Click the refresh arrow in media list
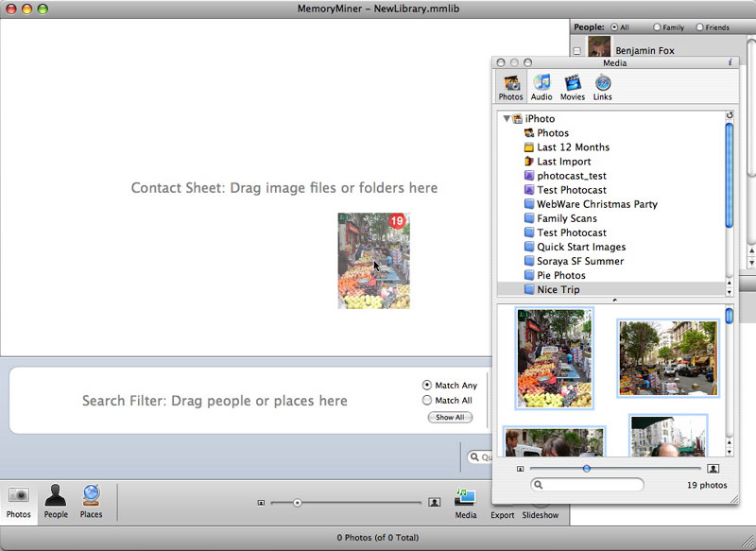Image resolution: width=756 pixels, height=551 pixels. pyautogui.click(x=729, y=115)
